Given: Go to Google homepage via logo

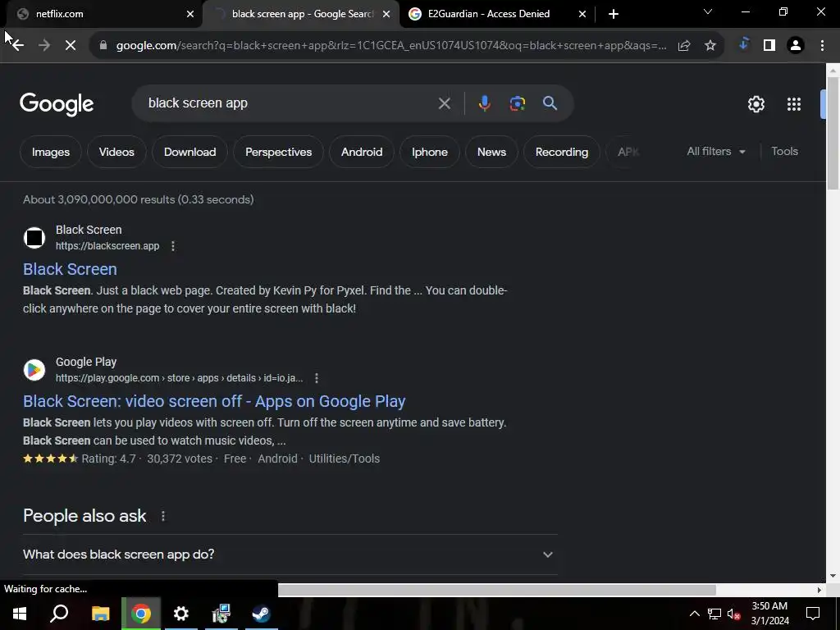Looking at the screenshot, I should click(x=57, y=104).
